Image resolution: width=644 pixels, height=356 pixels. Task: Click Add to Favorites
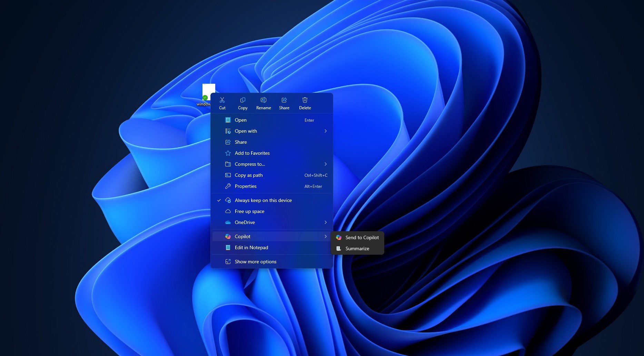(x=252, y=153)
